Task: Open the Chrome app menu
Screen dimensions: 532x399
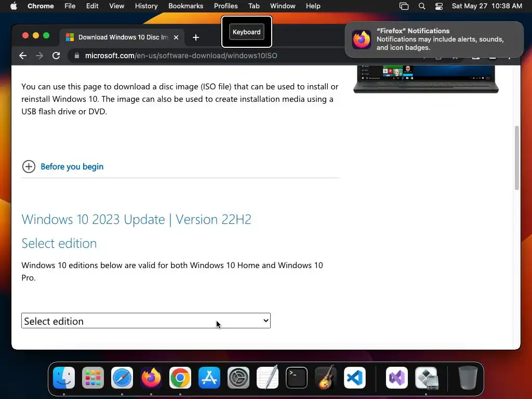Action: point(41,6)
